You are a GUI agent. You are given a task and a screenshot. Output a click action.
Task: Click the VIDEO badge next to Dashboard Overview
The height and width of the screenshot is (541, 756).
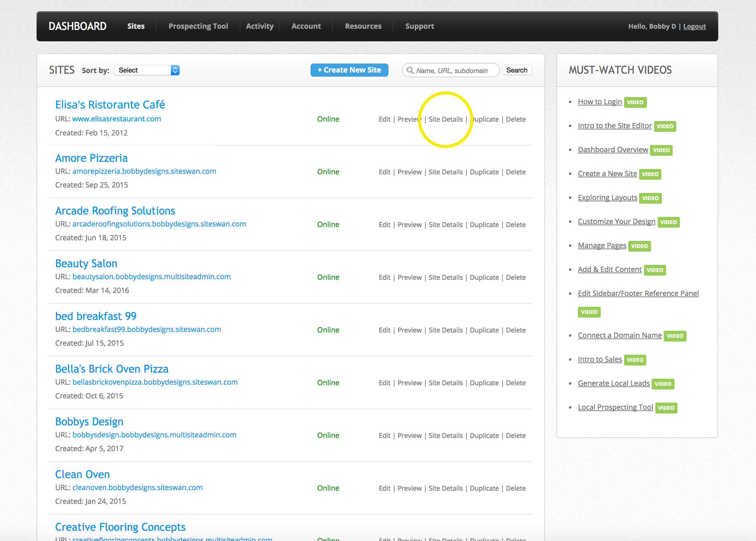(661, 150)
